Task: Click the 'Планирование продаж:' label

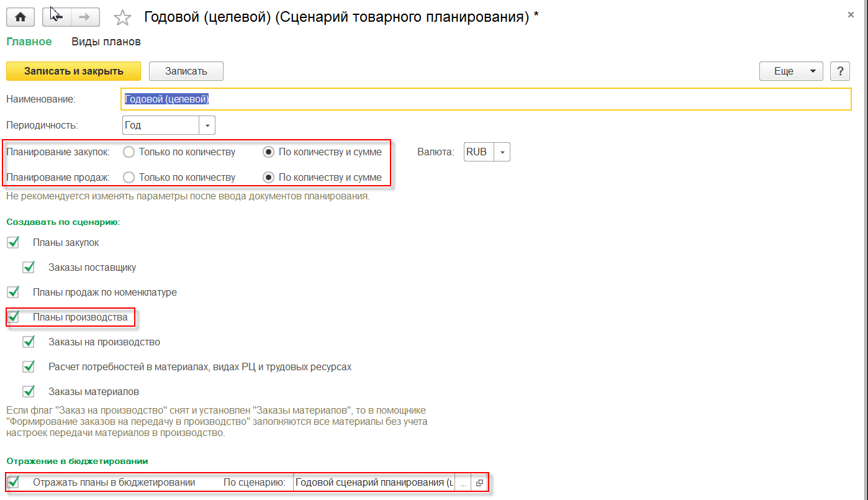Action: click(58, 178)
